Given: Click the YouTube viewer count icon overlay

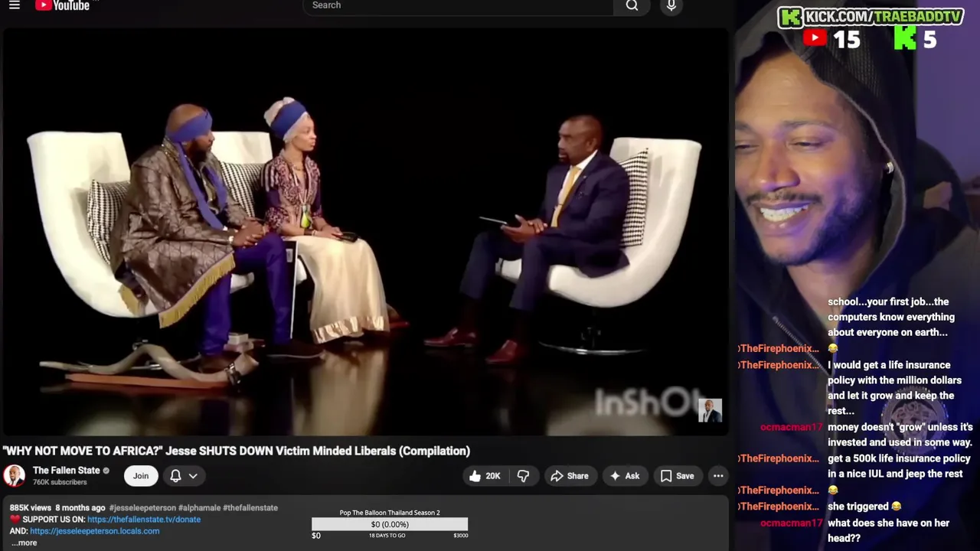Looking at the screenshot, I should [x=815, y=38].
